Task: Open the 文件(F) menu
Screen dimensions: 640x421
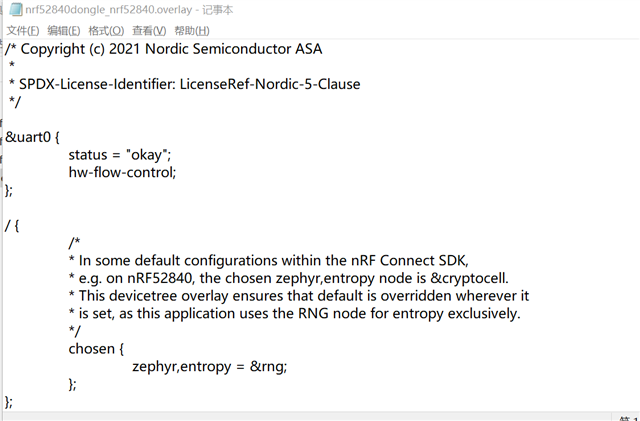Action: 23,31
